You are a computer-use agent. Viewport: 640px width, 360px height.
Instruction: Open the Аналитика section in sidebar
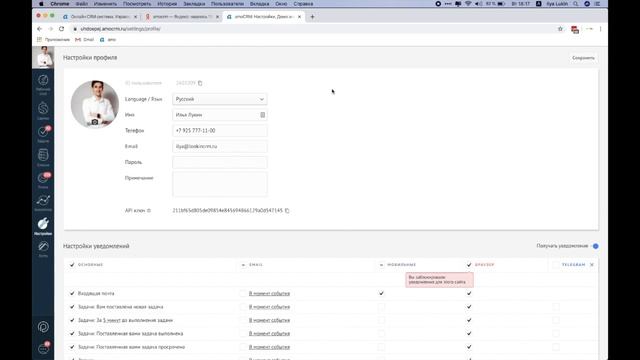click(43, 203)
